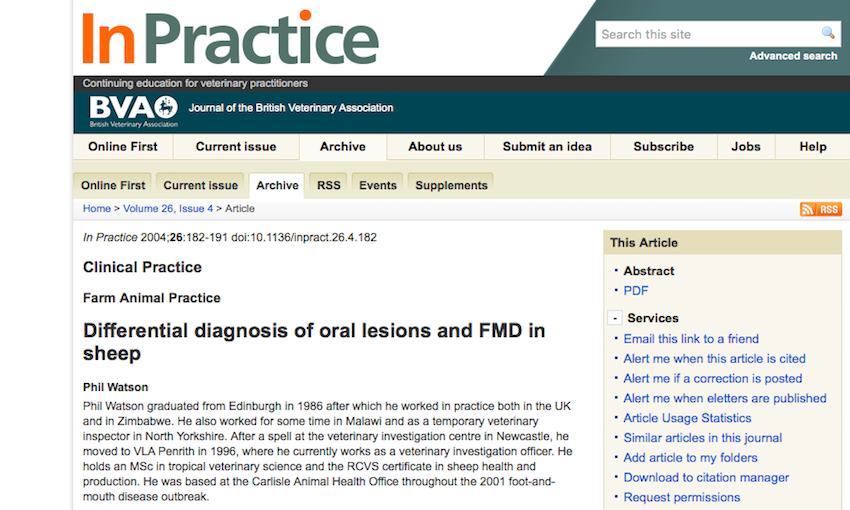Click the In Practice logo

coord(230,39)
